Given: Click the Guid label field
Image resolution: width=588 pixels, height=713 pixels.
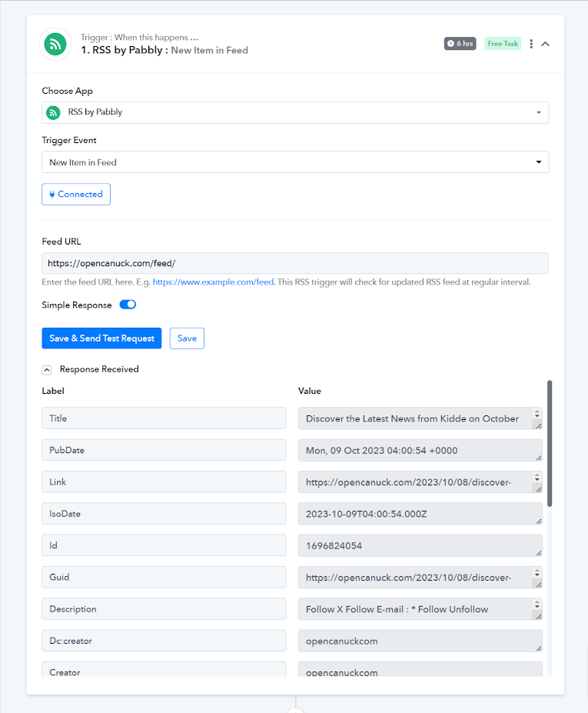Looking at the screenshot, I should tap(164, 577).
